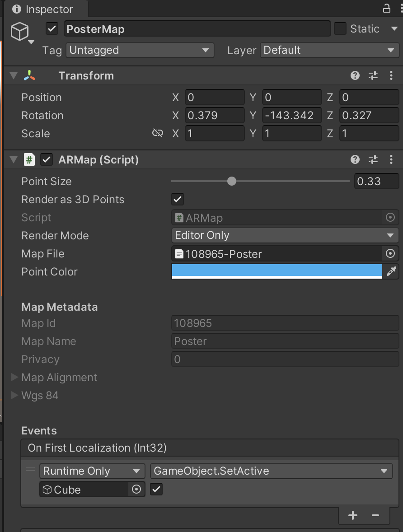The width and height of the screenshot is (403, 532).
Task: Open the Layer Default dropdown
Action: tap(329, 50)
